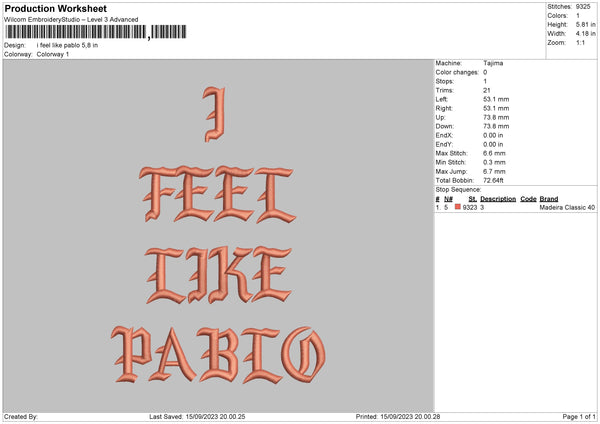Click the 'Colorway 1' value
This screenshot has height=424, width=600.
click(x=53, y=54)
